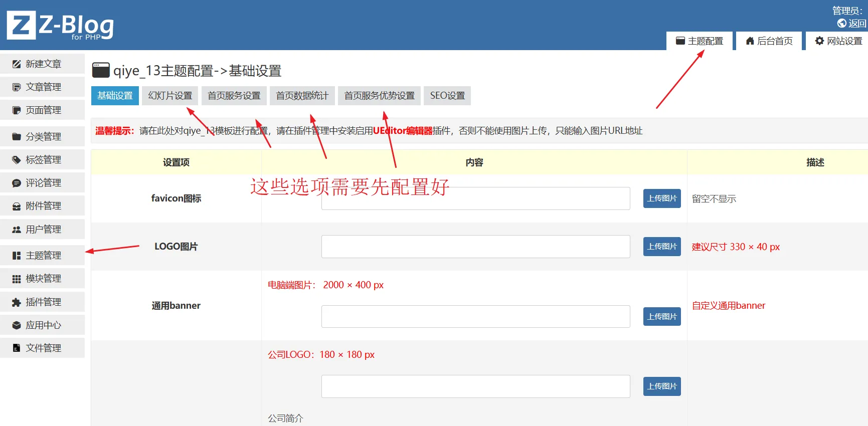Click the new article pencil icon
The width and height of the screenshot is (868, 426).
pyautogui.click(x=17, y=64)
